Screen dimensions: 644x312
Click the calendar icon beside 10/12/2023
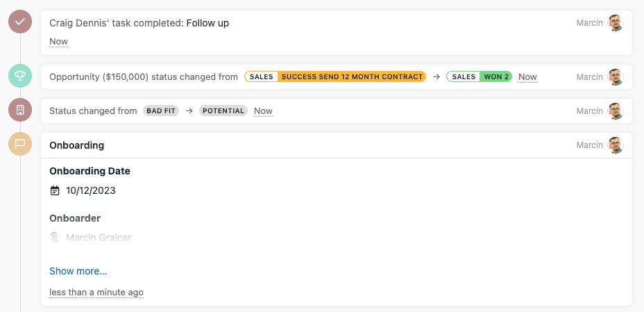[x=56, y=190]
